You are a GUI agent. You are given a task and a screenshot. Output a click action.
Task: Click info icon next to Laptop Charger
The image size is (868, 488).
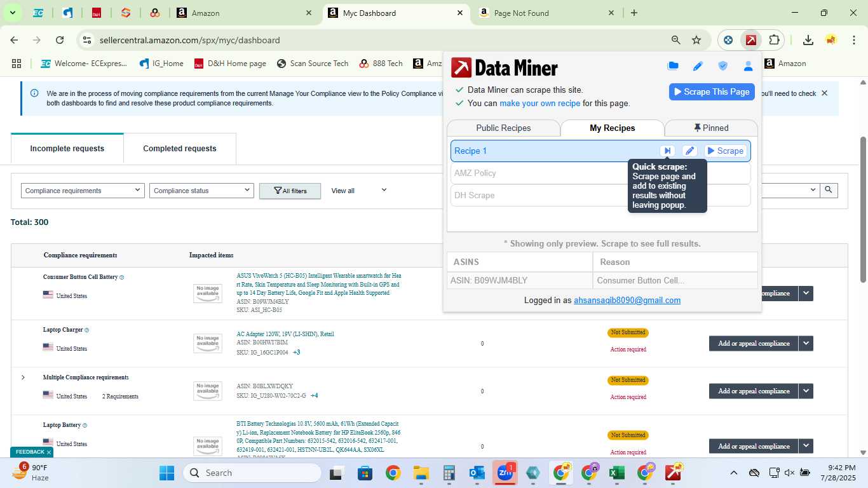[x=86, y=330]
